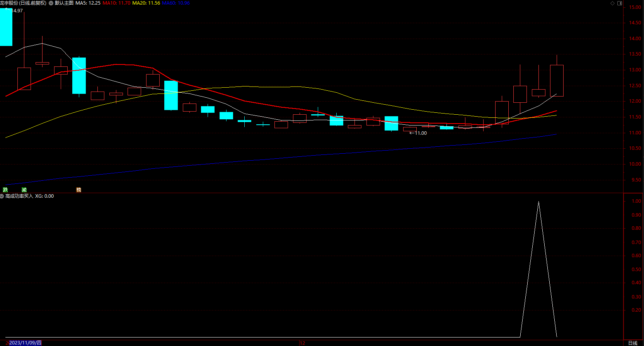Click the 12 month marker on timeline
644x346 pixels.
coord(302,343)
